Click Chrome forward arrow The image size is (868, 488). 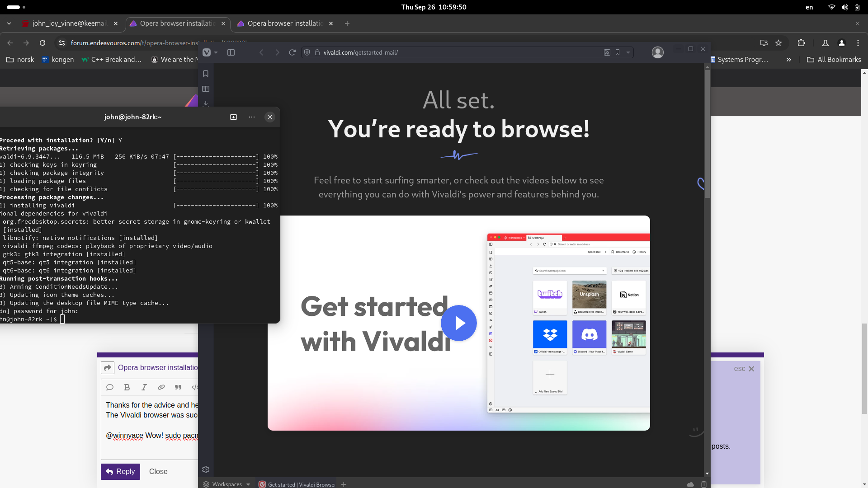[26, 43]
